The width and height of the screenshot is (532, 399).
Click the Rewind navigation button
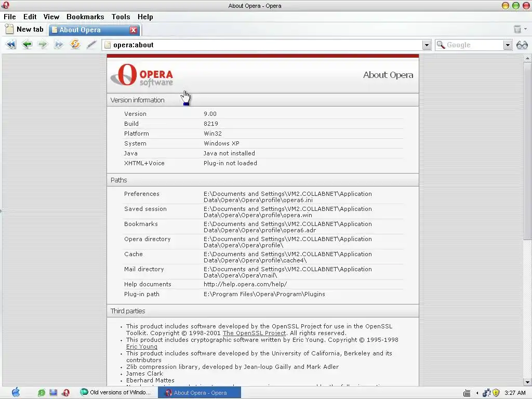pyautogui.click(x=11, y=45)
